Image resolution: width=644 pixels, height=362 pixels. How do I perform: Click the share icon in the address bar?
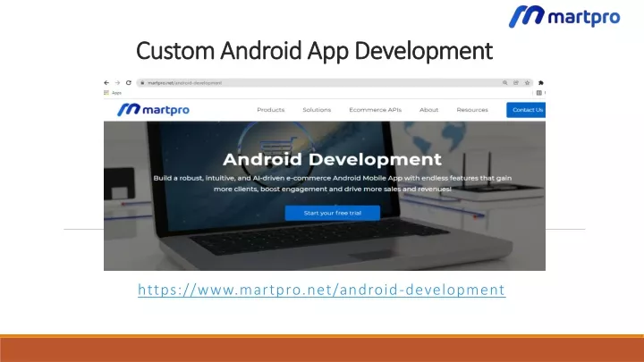[516, 83]
